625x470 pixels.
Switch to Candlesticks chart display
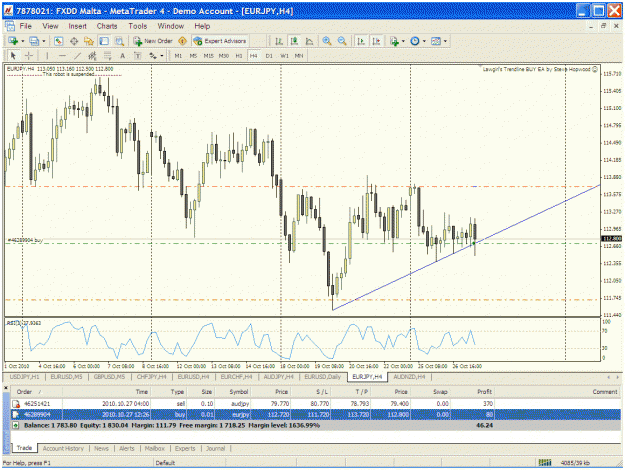294,41
